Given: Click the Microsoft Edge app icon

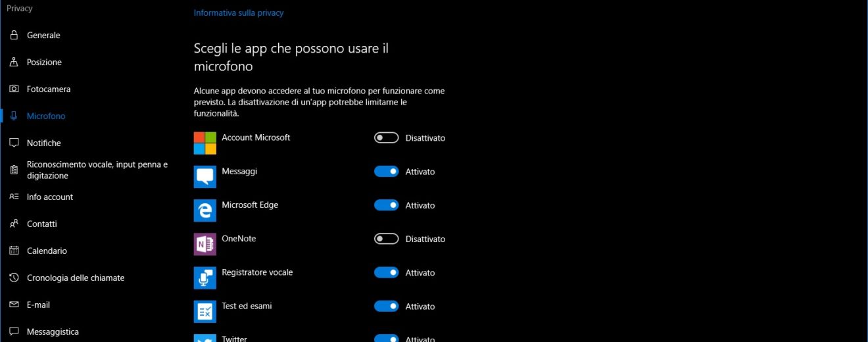Looking at the screenshot, I should click(x=205, y=210).
